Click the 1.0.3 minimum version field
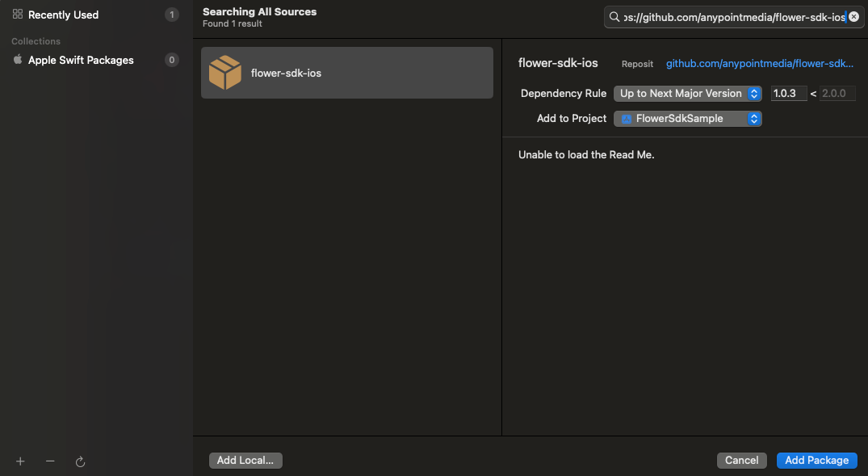Screen dimensions: 868x476 point(787,94)
